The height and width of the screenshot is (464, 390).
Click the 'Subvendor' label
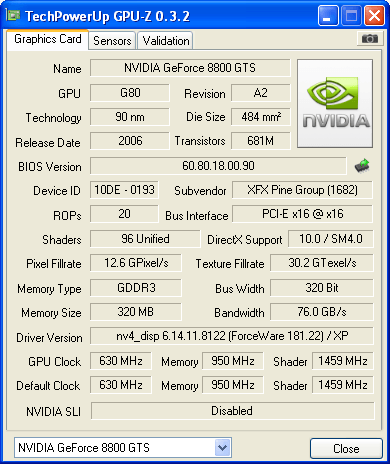pos(200,191)
